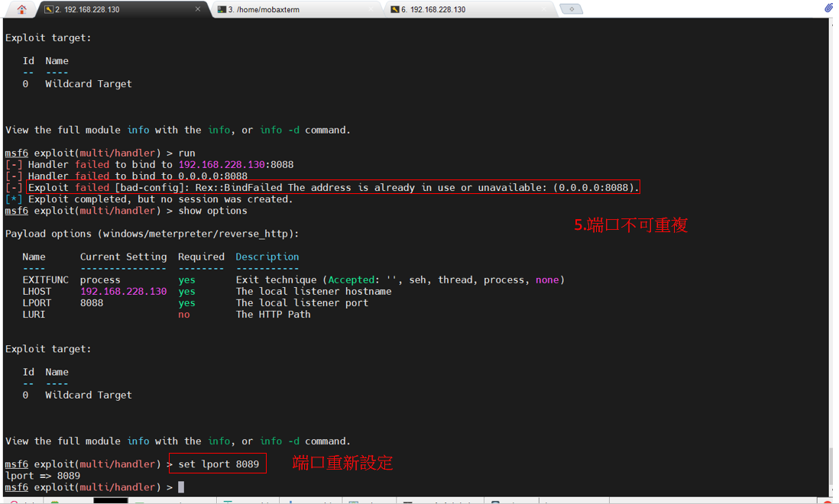Click 'Payload options (windows/meterpreter/reverse_http):' heading

pos(152,234)
